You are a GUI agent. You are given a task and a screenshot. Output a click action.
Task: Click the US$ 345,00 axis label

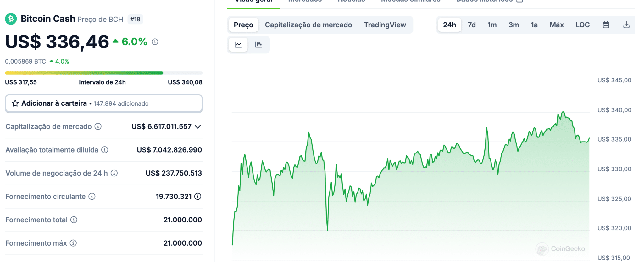614,80
